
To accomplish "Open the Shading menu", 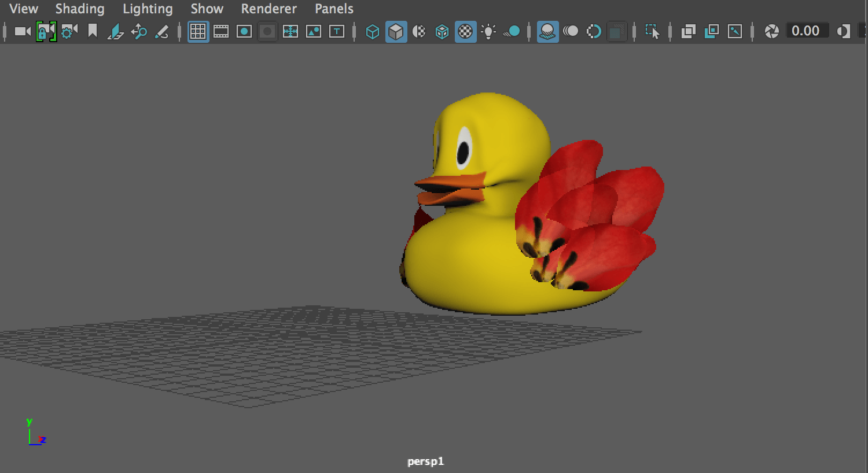I will coord(80,9).
